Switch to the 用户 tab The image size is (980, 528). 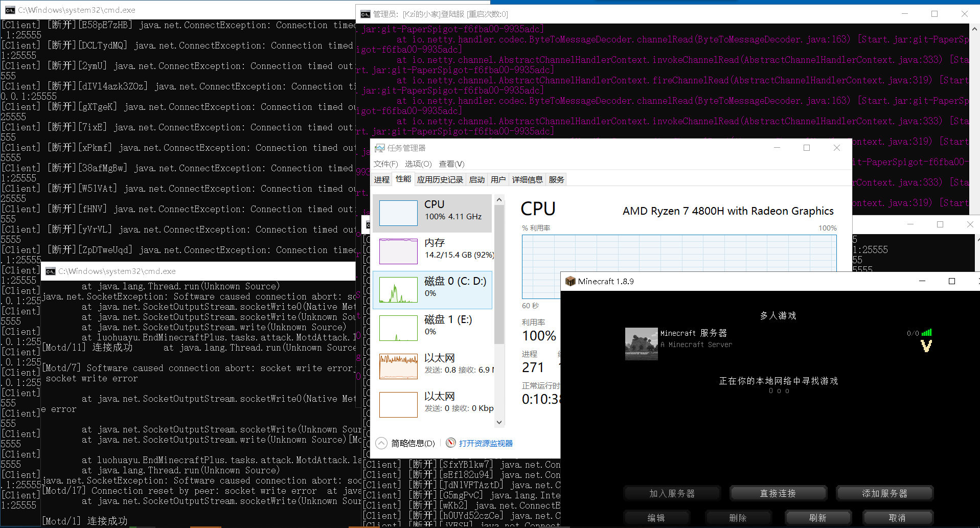[x=498, y=179]
